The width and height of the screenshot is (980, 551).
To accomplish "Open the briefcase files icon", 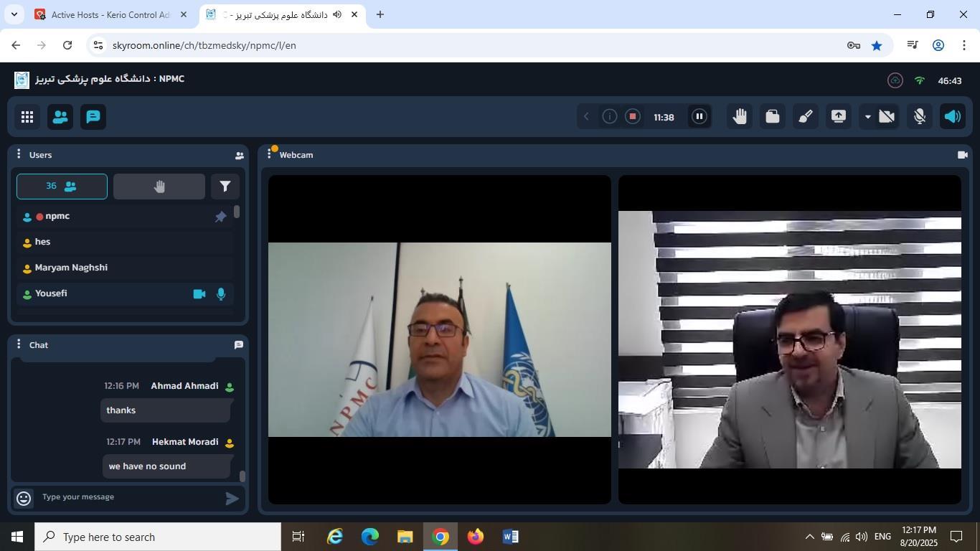I will click(773, 117).
